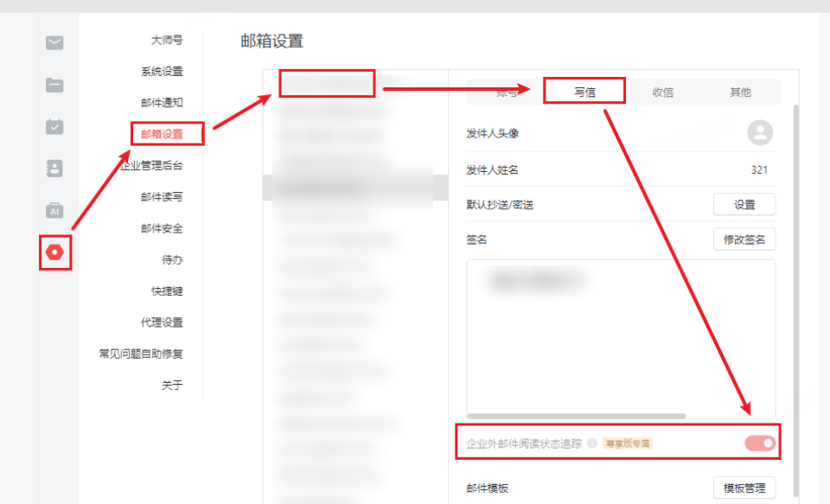The width and height of the screenshot is (830, 504).
Task: Switch to the 收信 tab
Action: coord(663,93)
